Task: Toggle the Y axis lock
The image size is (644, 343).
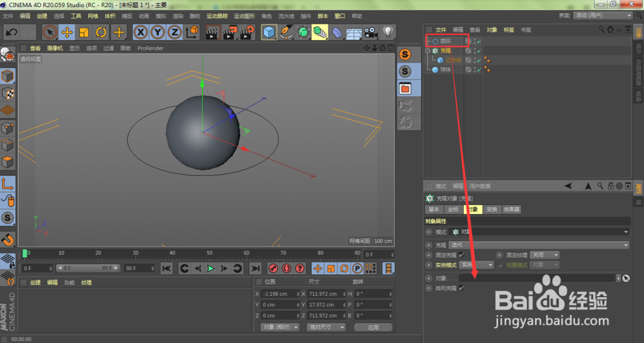Action: click(x=158, y=32)
